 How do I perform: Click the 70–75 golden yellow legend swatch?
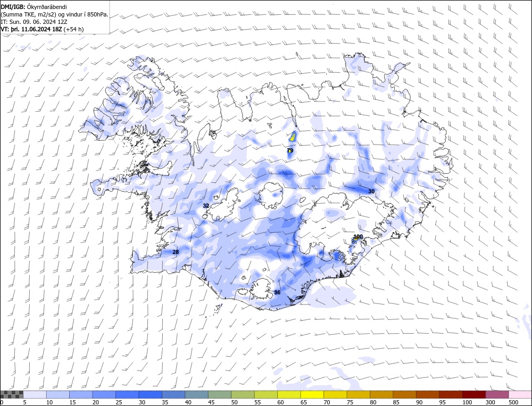[x=335, y=394]
